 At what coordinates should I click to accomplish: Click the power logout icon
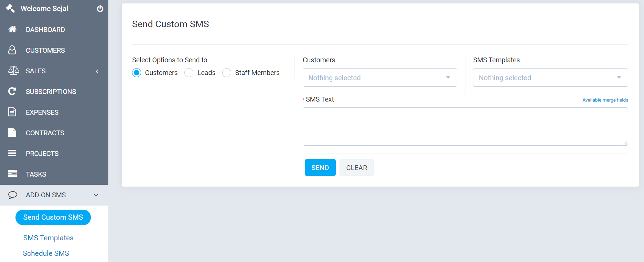click(100, 9)
